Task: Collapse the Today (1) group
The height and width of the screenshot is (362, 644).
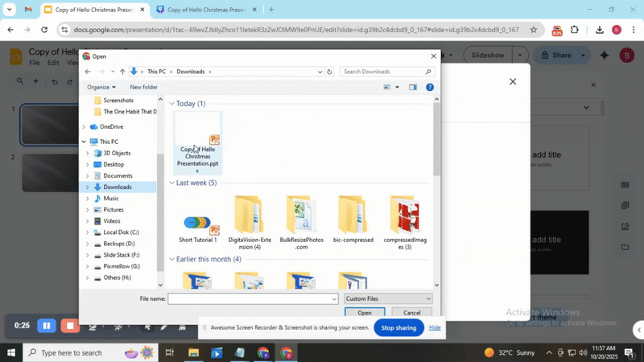Action: [172, 104]
